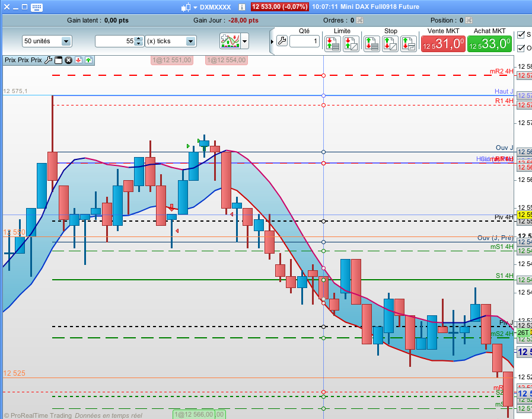Click the Prix panel window icon
The image size is (532, 419).
(58, 60)
